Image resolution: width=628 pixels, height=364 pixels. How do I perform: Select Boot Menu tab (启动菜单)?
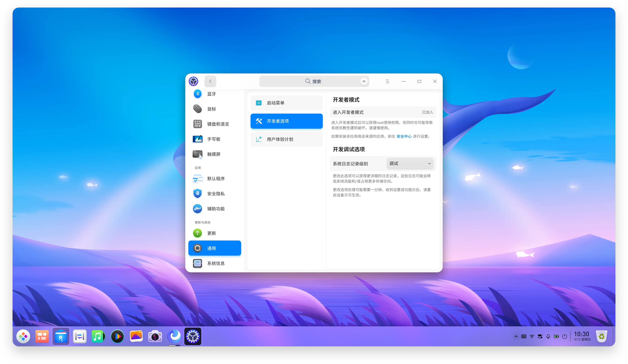[287, 103]
